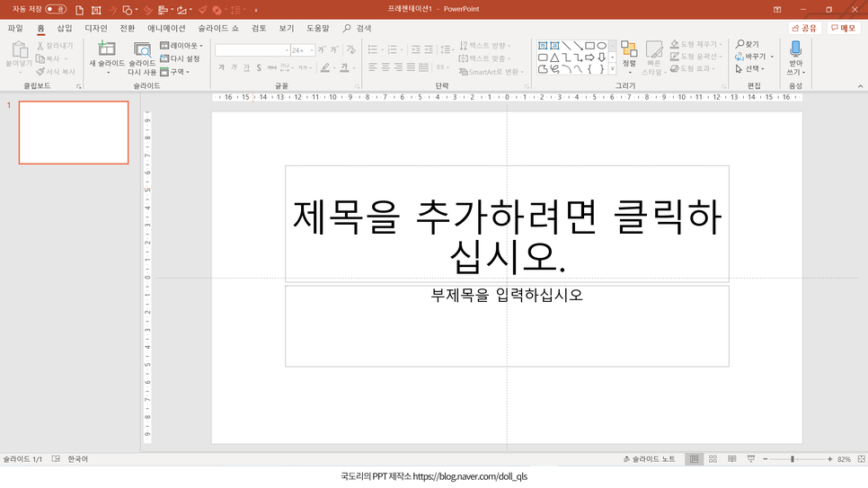The width and height of the screenshot is (868, 488).
Task: Click the 검색 search box in ribbon
Action: pos(358,28)
